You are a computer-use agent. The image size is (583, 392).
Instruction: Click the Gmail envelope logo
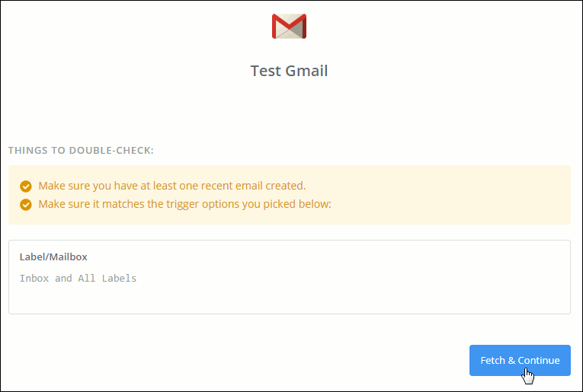tap(289, 27)
